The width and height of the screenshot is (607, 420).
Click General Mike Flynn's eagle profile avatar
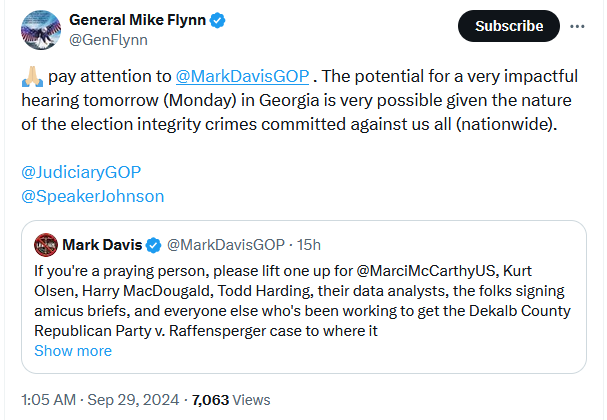pos(41,30)
